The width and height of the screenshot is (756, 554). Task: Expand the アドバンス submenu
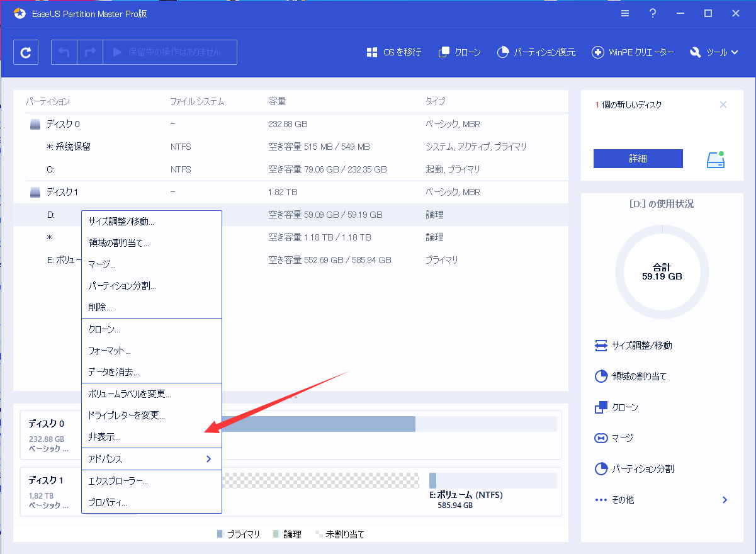pos(152,459)
